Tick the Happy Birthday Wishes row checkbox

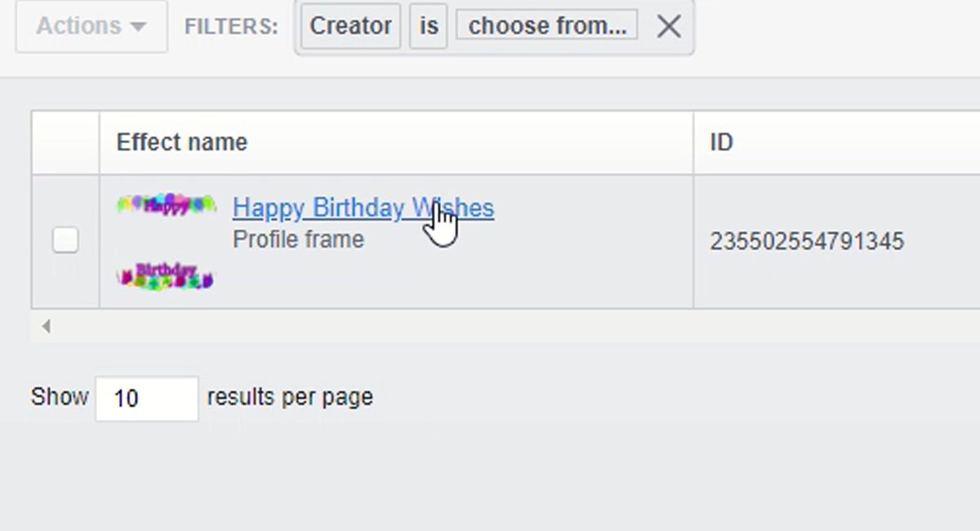click(65, 240)
